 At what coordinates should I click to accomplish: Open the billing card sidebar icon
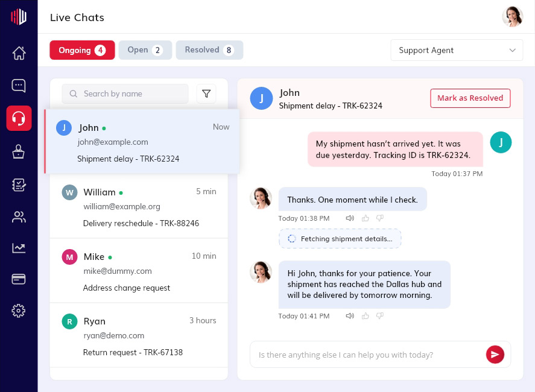19,279
